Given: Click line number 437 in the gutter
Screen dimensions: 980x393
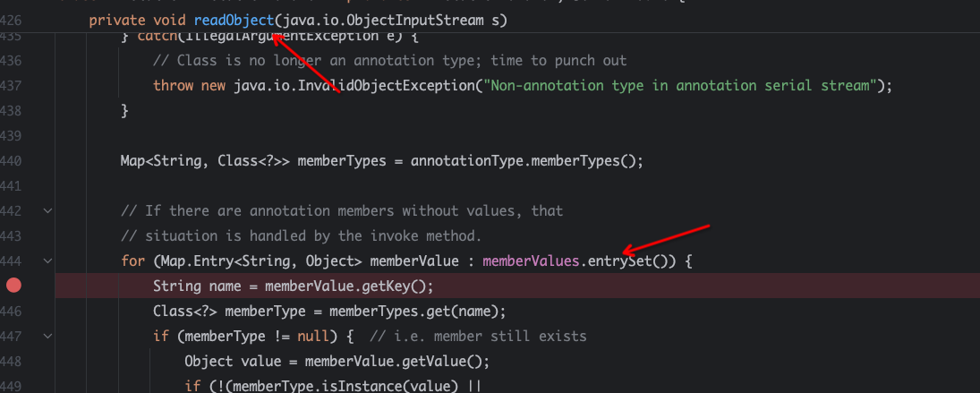Looking at the screenshot, I should click(12, 86).
